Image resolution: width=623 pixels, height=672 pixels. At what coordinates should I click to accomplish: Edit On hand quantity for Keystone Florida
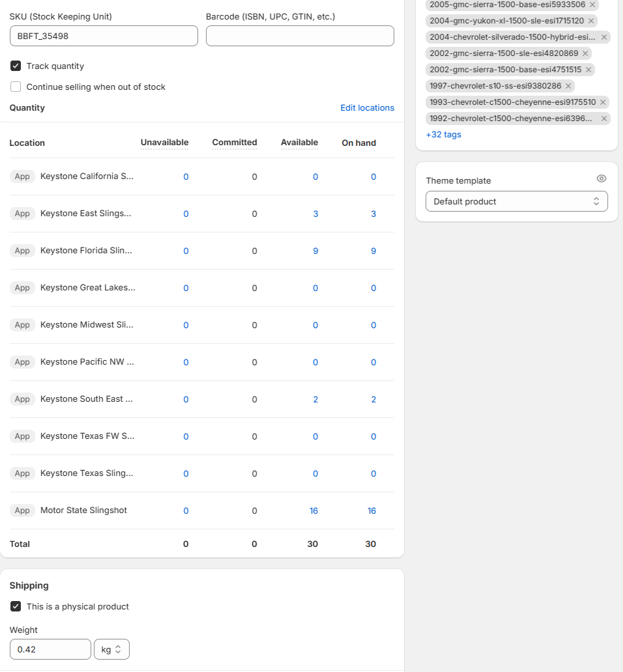(x=373, y=251)
